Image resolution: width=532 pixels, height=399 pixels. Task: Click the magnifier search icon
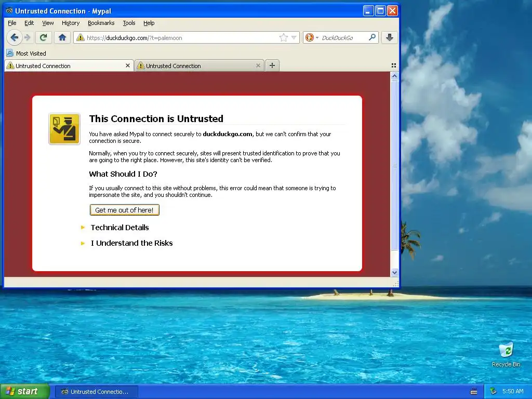pyautogui.click(x=372, y=37)
